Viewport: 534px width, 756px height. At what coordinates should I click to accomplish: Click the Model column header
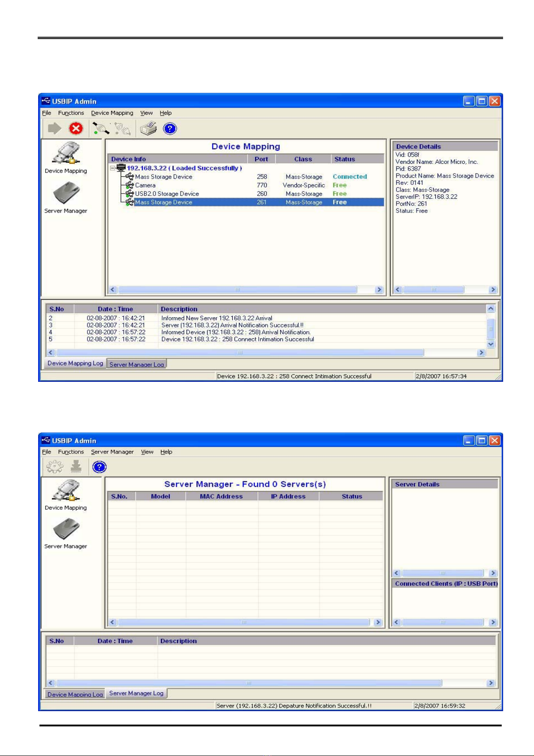tap(161, 496)
